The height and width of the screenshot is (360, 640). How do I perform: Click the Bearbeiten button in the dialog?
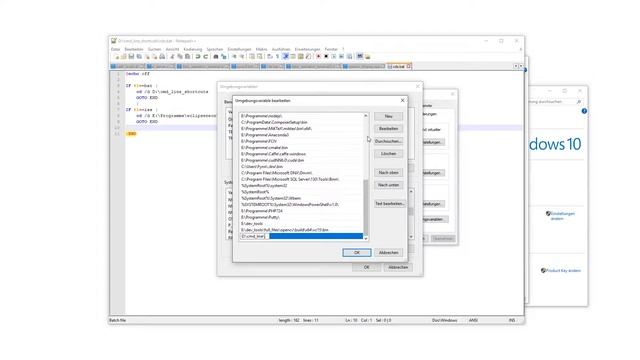(x=389, y=129)
